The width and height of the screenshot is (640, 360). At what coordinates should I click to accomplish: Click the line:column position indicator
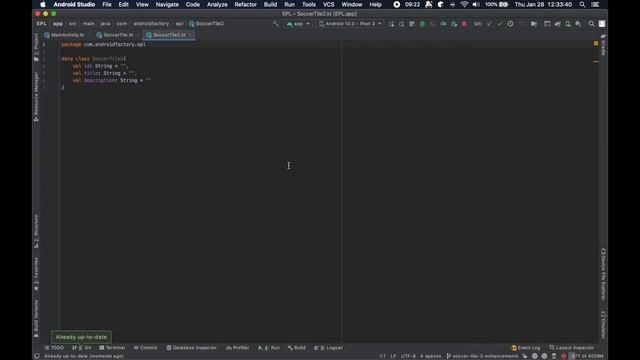(x=382, y=356)
